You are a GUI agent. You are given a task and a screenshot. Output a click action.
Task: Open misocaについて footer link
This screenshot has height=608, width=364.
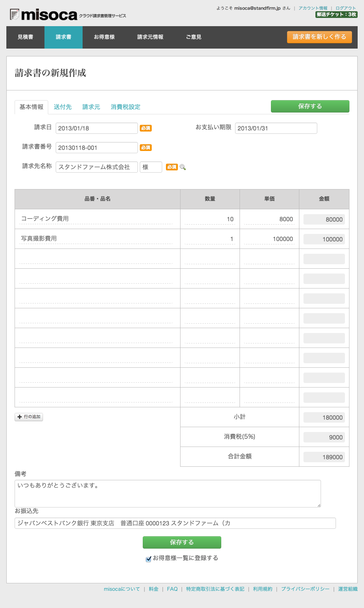[122, 589]
